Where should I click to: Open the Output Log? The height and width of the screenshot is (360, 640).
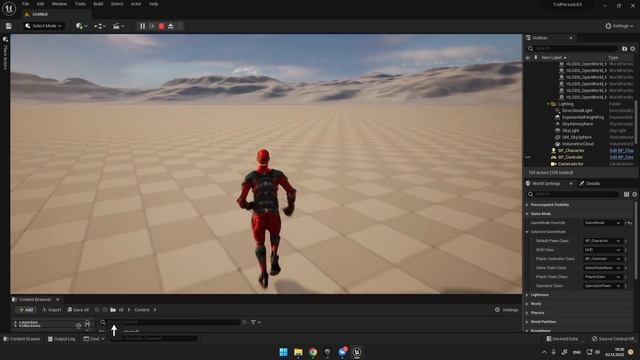point(62,339)
